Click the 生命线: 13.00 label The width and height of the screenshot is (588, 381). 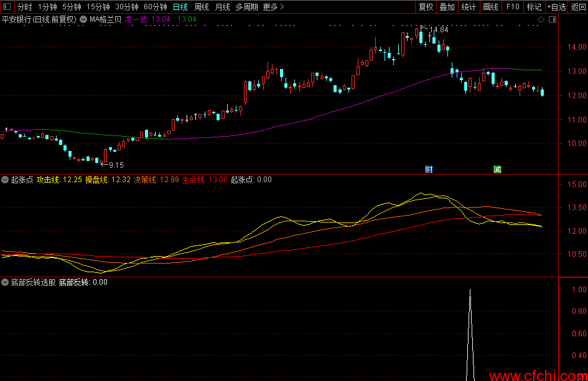(205, 180)
